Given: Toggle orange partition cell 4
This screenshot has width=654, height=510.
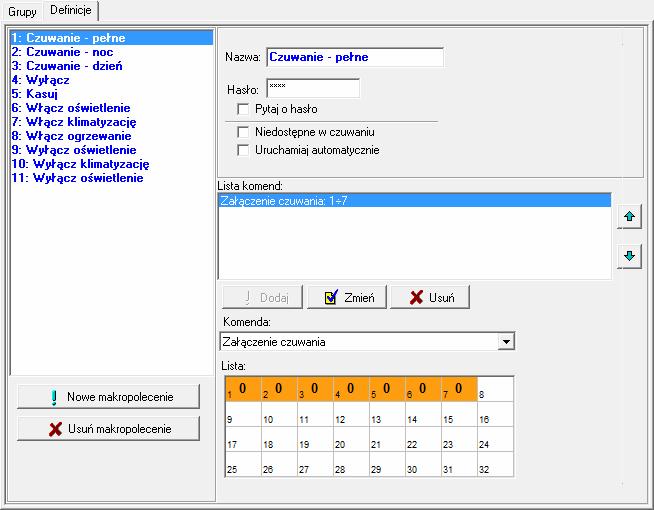Looking at the screenshot, I should (x=351, y=389).
